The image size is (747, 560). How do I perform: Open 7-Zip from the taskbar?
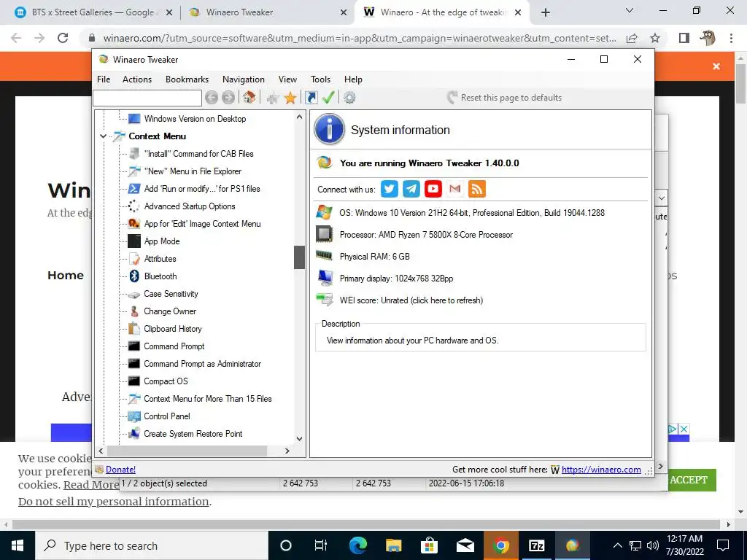[536, 545]
